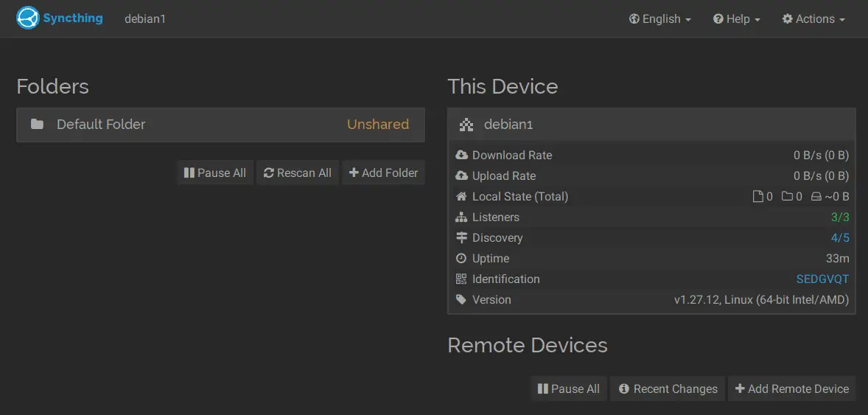Add a new folder
The width and height of the screenshot is (868, 415).
tap(383, 173)
